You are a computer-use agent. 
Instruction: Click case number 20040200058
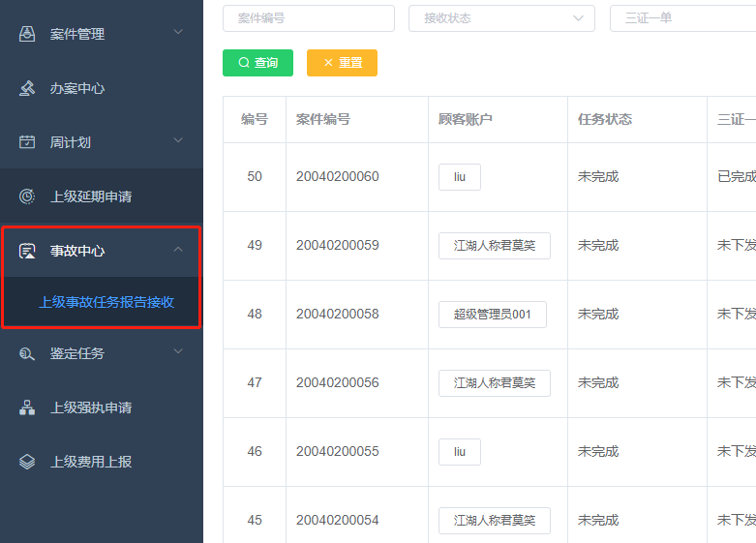tap(338, 314)
